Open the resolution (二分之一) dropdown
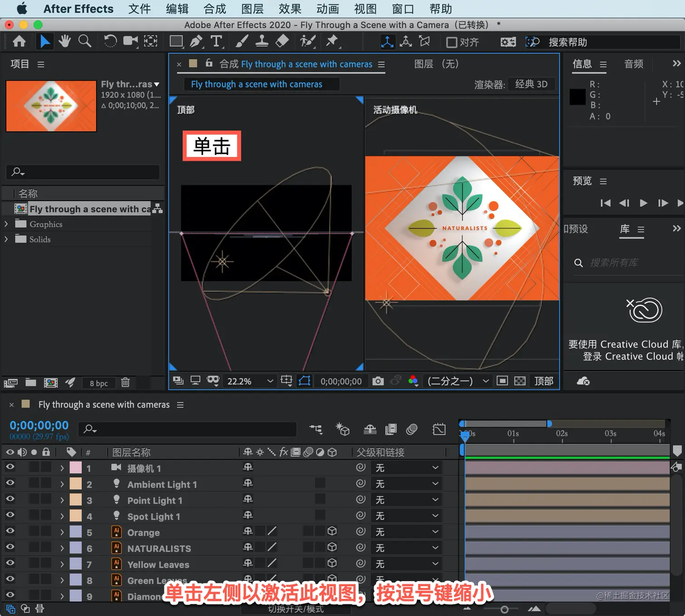Viewport: 685px width, 616px height. tap(458, 381)
